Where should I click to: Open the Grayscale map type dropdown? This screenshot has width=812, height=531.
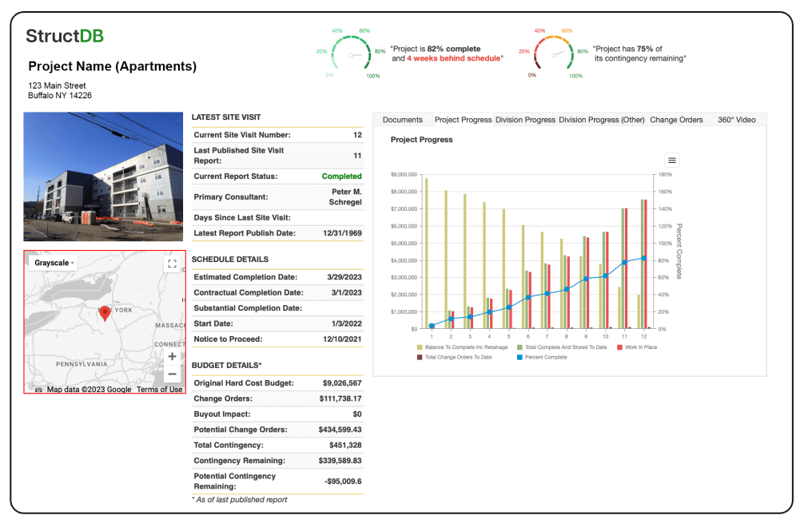coord(53,263)
